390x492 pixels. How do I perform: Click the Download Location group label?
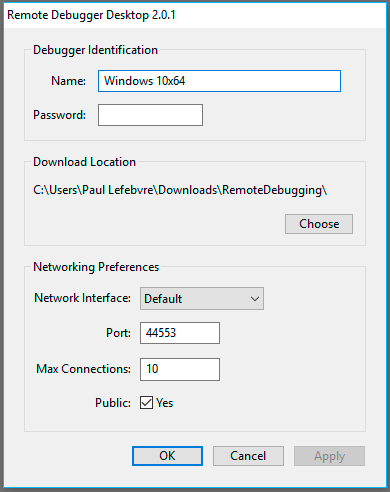coord(84,162)
